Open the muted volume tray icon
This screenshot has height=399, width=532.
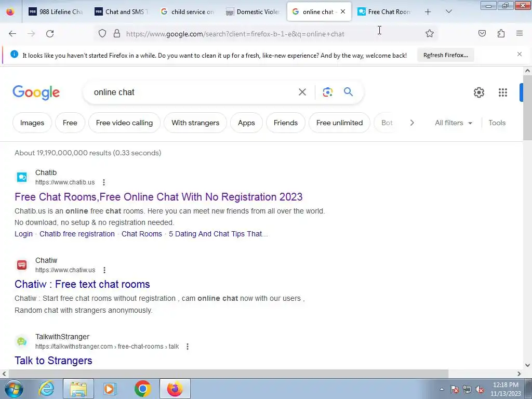pos(480,389)
